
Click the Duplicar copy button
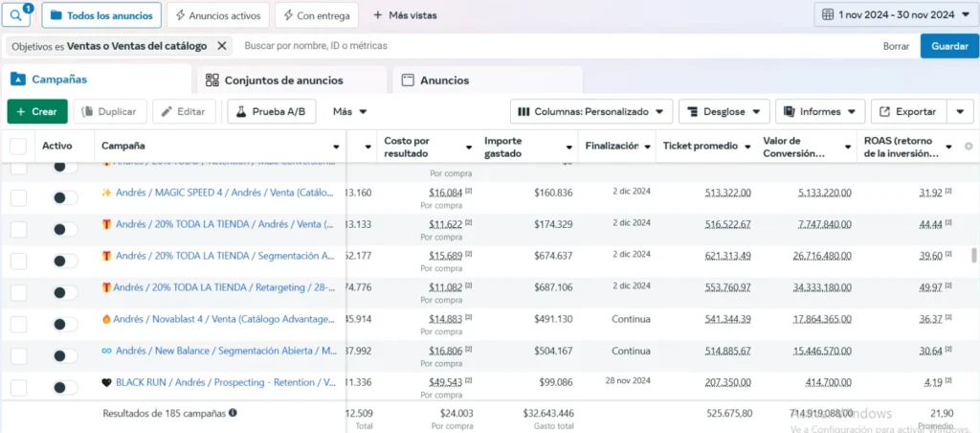pos(110,112)
